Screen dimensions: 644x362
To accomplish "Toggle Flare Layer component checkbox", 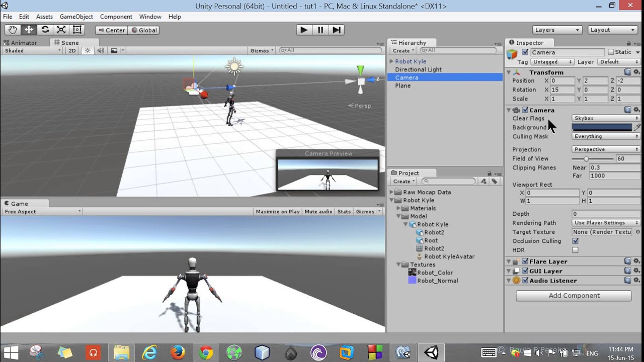I will coord(525,261).
